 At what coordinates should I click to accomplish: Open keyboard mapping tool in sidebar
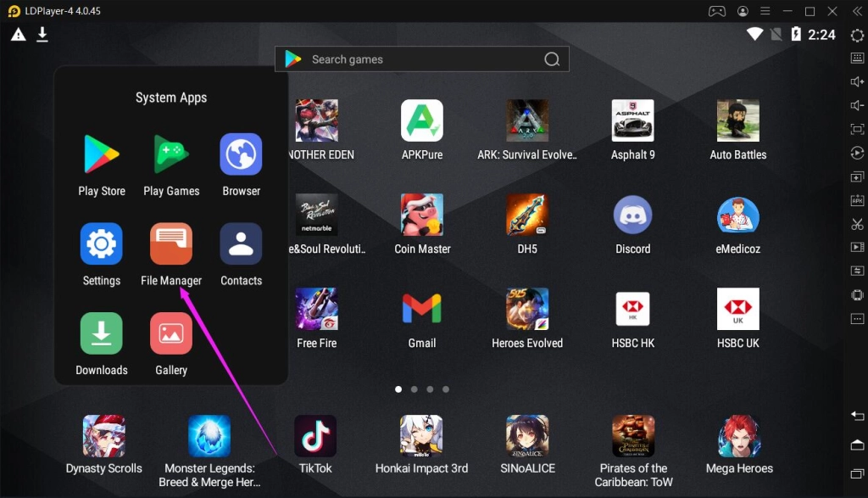pyautogui.click(x=857, y=59)
